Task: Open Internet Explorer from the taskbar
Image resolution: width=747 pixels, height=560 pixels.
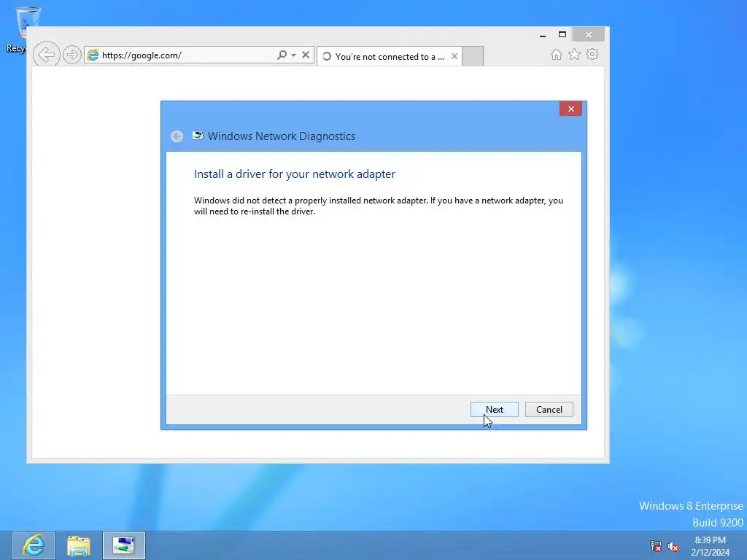Action: [34, 545]
